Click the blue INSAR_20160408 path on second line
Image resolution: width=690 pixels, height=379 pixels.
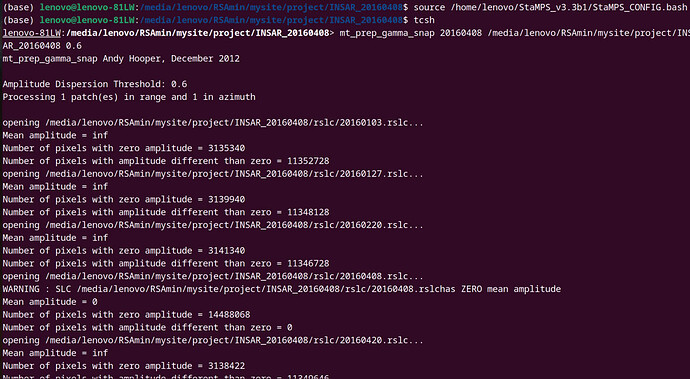pyautogui.click(x=273, y=20)
